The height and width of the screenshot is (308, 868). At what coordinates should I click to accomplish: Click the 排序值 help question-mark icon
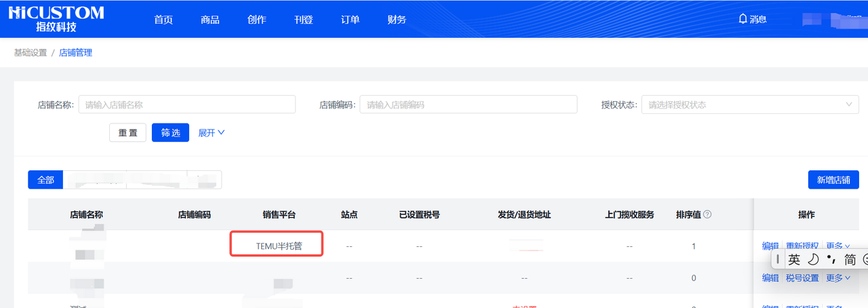[707, 214]
